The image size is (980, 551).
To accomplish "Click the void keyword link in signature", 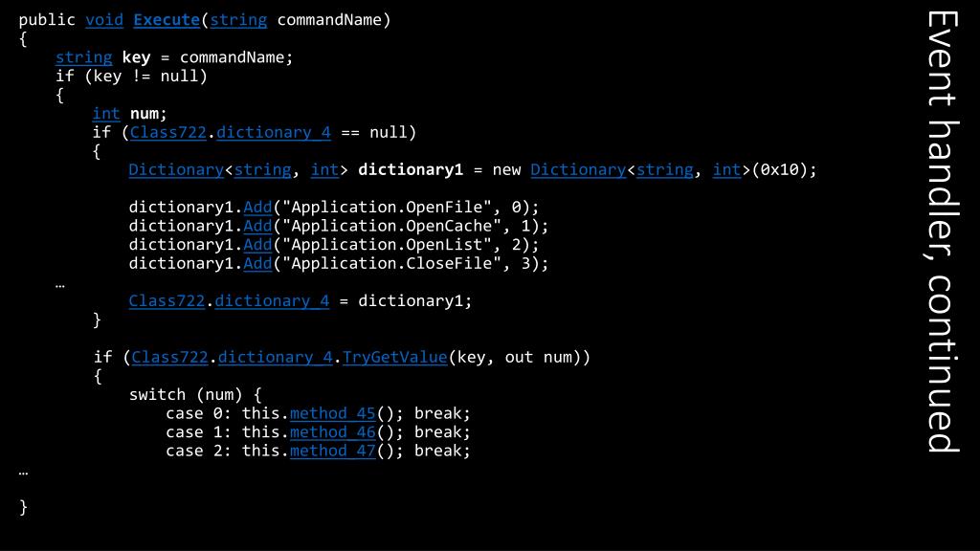I will pyautogui.click(x=104, y=20).
